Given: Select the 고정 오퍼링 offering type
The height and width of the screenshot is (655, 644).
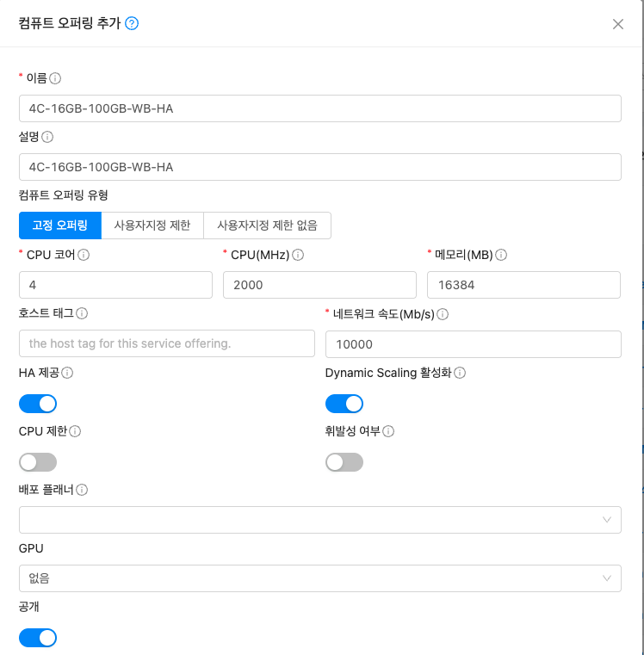Looking at the screenshot, I should pyautogui.click(x=60, y=226).
